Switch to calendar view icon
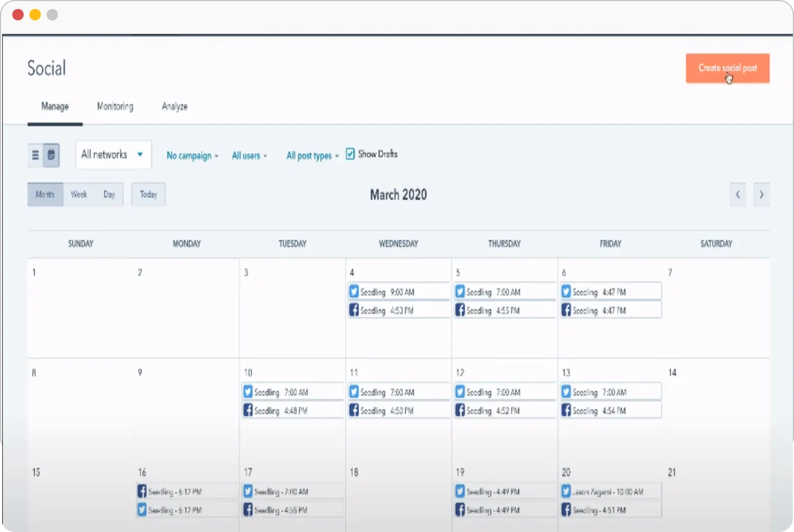 (x=51, y=155)
